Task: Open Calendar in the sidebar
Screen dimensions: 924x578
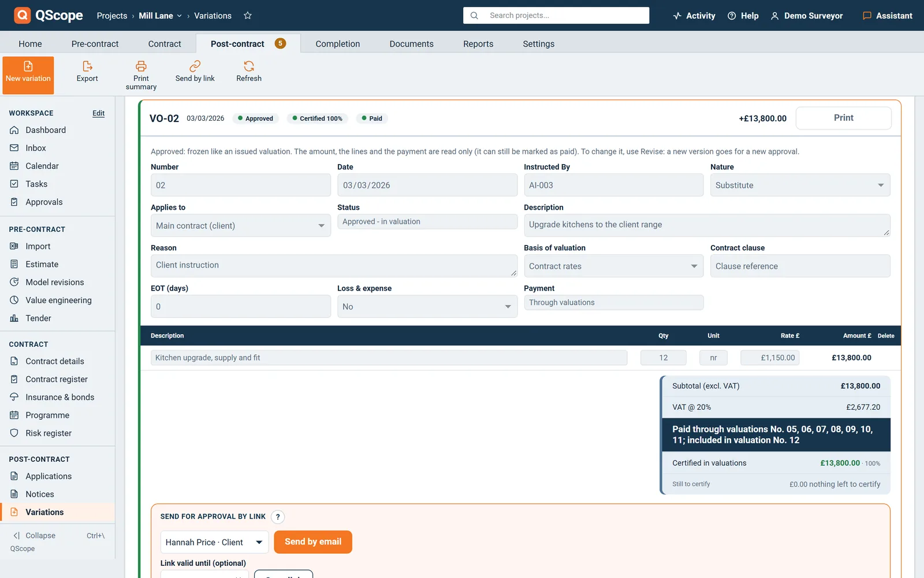Action: 57,166
